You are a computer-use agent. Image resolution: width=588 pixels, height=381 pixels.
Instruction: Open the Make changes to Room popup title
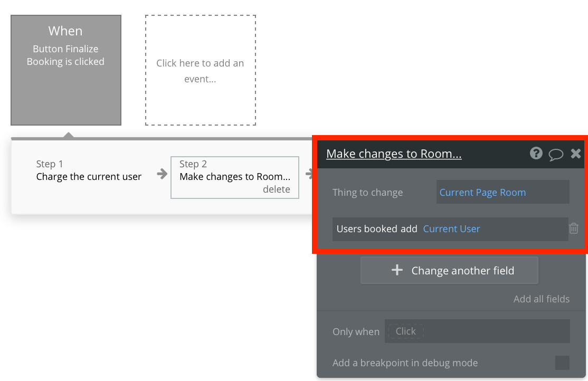(x=394, y=154)
